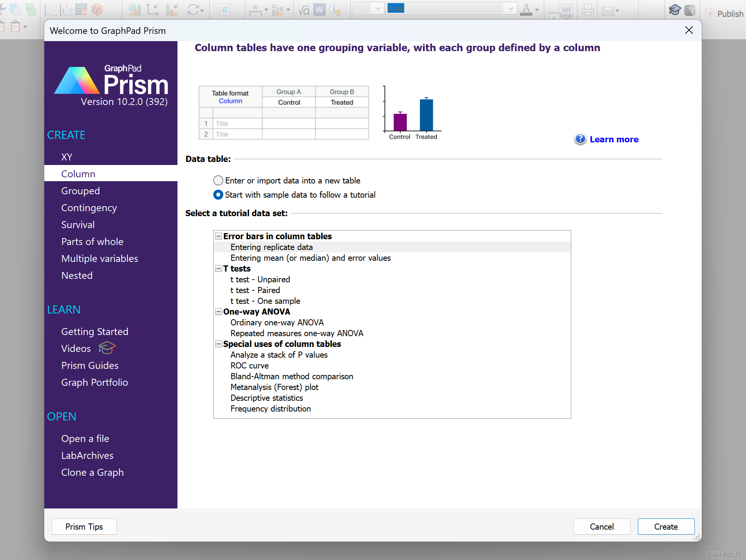Image resolution: width=746 pixels, height=560 pixels.
Task: Click the square root equation icon
Action: tap(304, 10)
